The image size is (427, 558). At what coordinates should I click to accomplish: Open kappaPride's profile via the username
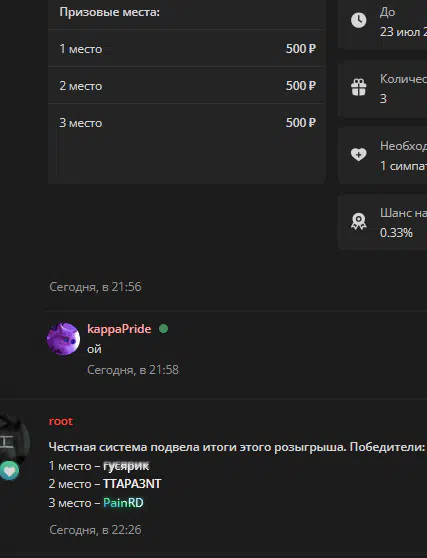tap(119, 329)
